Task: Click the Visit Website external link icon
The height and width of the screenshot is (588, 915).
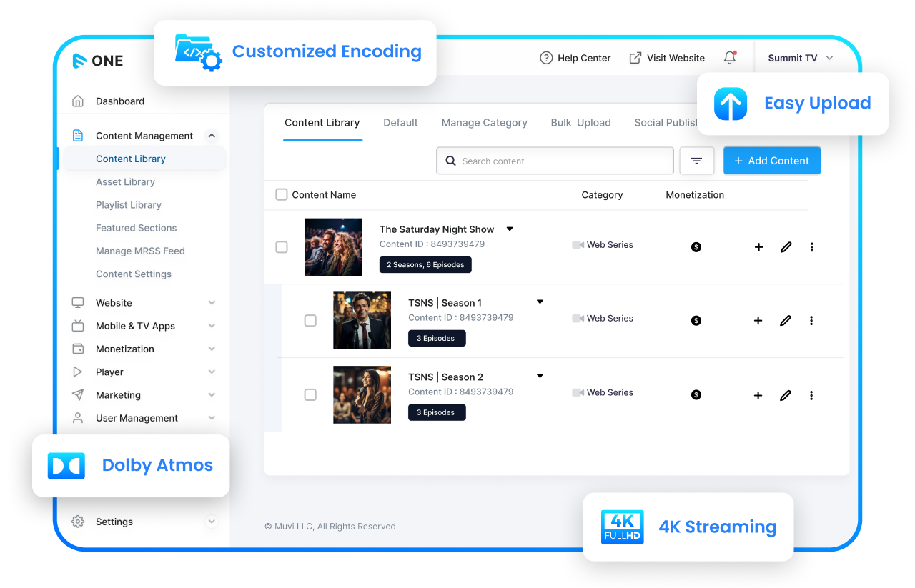Action: [635, 58]
